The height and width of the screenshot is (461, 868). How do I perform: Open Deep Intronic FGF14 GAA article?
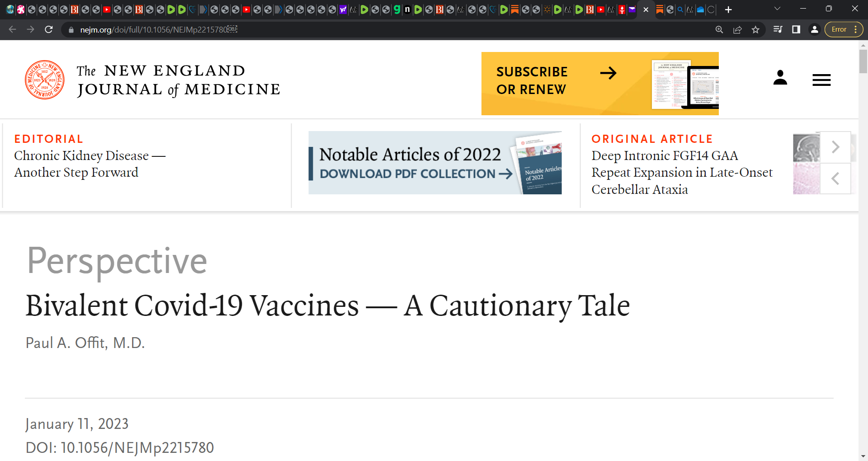click(682, 172)
